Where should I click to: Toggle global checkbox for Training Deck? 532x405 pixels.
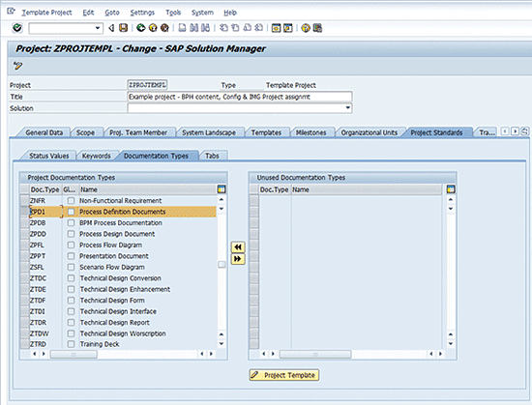coord(71,344)
